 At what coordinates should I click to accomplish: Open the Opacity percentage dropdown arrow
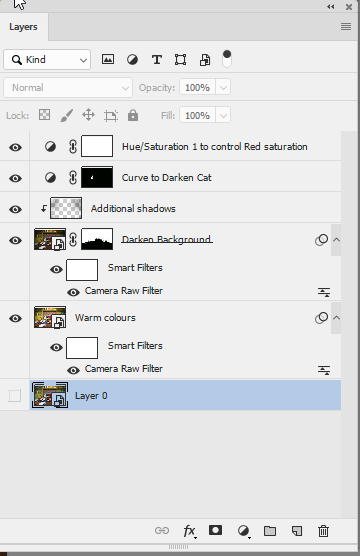tap(223, 88)
